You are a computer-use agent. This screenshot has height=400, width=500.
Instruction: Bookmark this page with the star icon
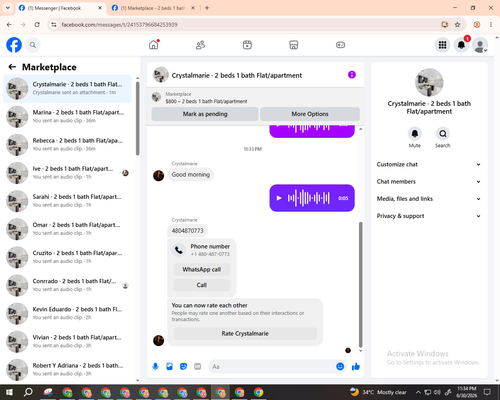click(457, 24)
